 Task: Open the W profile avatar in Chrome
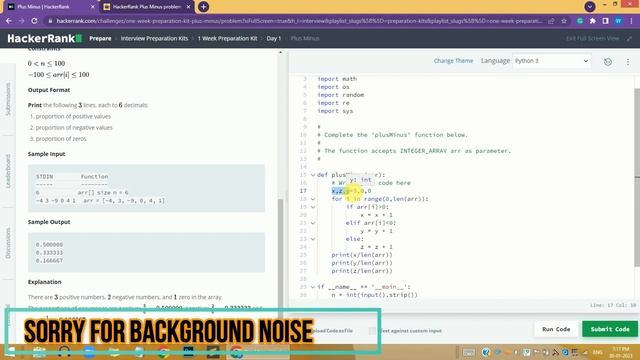pyautogui.click(x=618, y=21)
